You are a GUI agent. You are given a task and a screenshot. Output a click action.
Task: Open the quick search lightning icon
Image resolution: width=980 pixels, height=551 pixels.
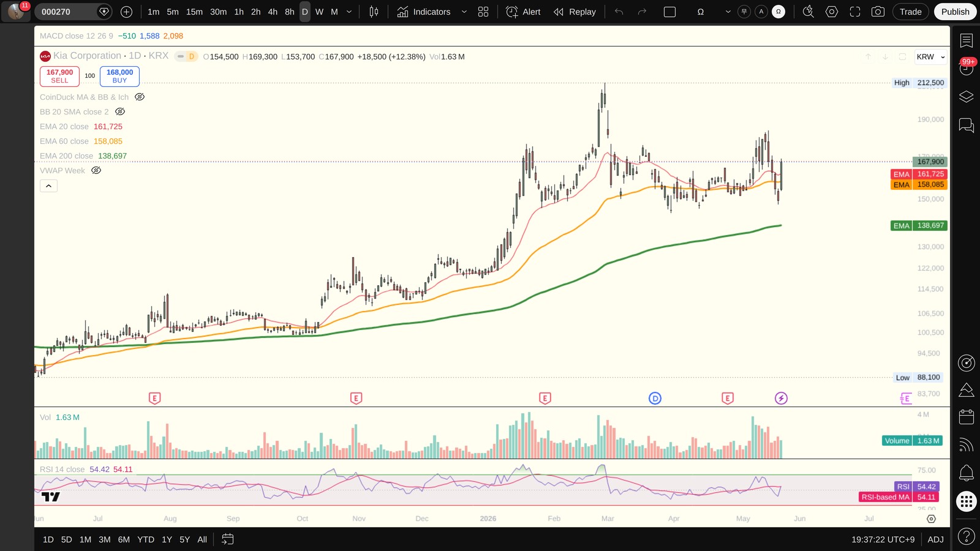point(808,12)
